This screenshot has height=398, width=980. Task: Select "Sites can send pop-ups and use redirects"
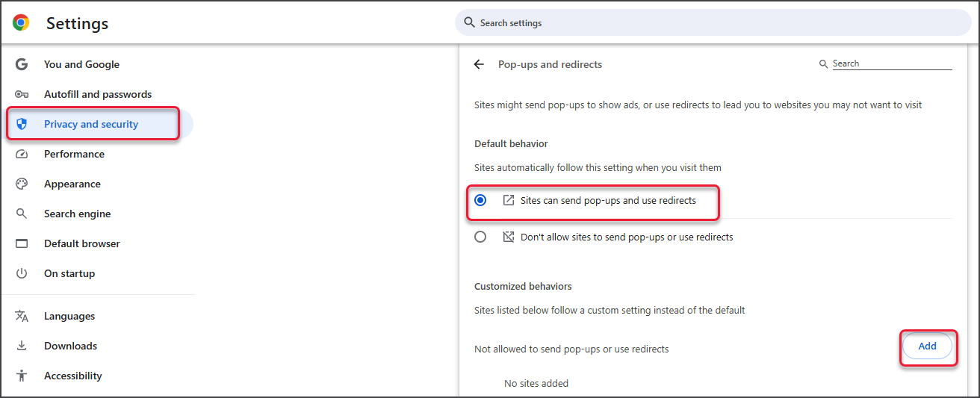coord(480,200)
